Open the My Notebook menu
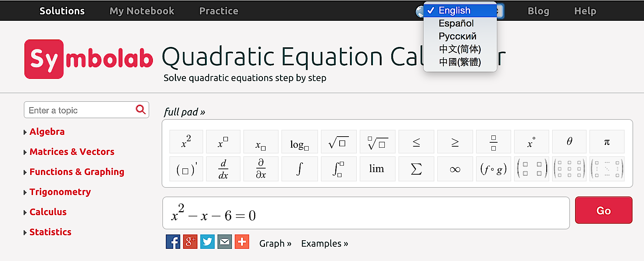The width and height of the screenshot is (644, 261). click(x=142, y=11)
